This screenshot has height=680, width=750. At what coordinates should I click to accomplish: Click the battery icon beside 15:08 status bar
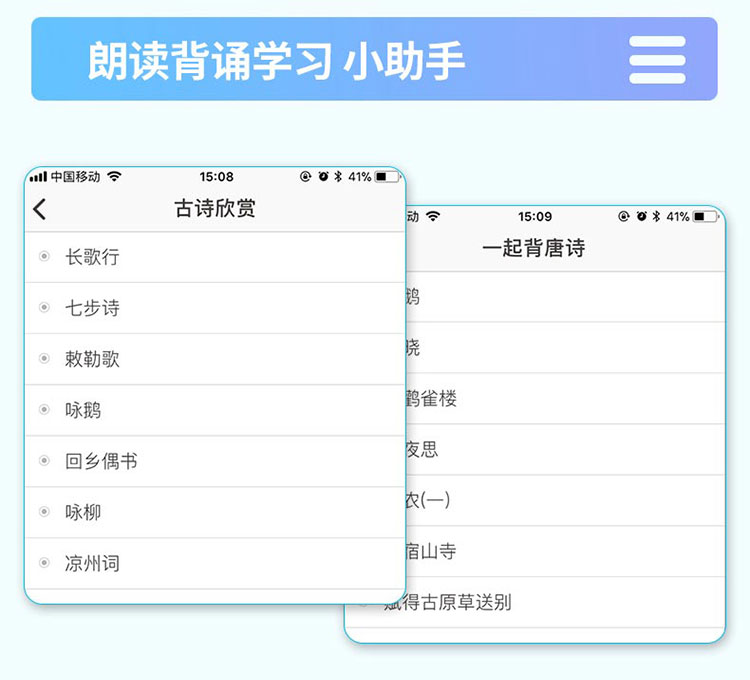[386, 177]
